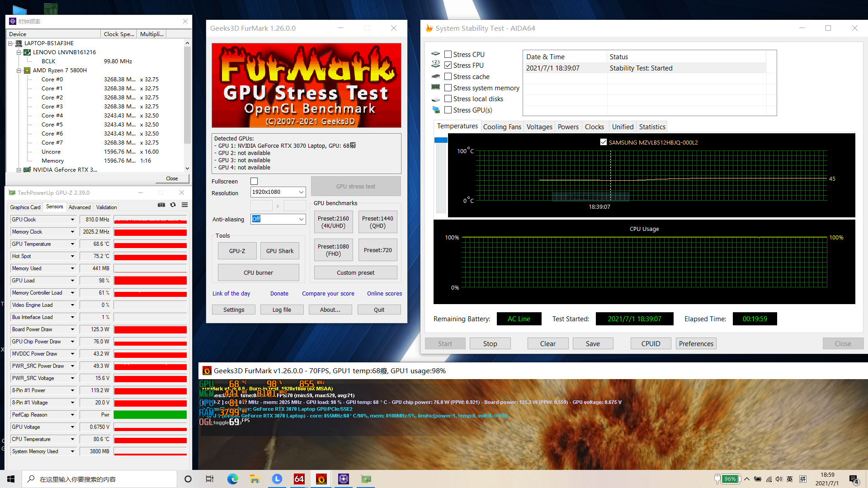Enable Stress GPU(s) checkbox

pyautogui.click(x=448, y=110)
